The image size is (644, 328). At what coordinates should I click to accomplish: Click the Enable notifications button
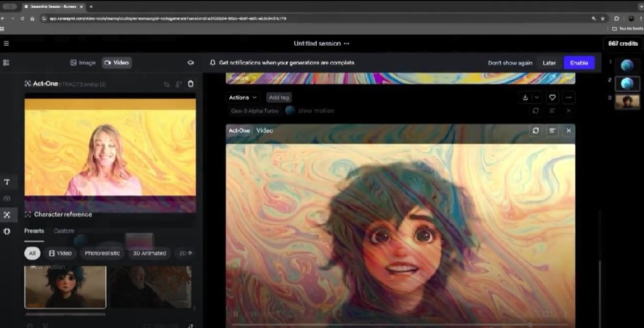coord(579,63)
